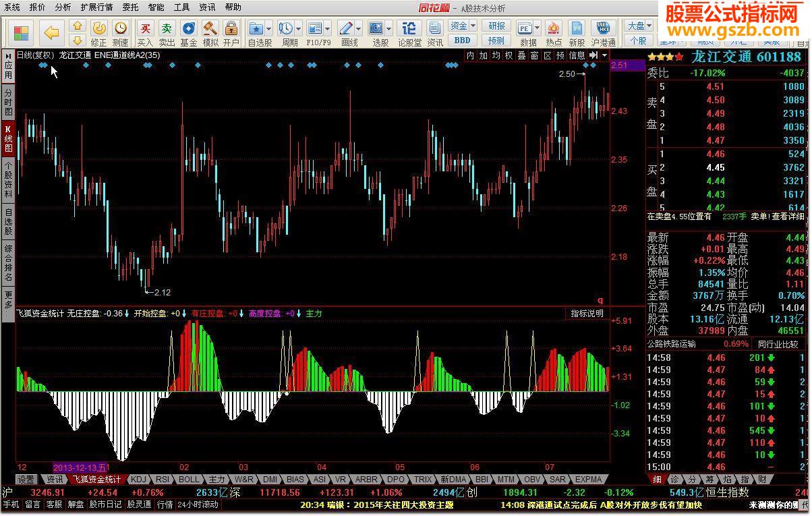Open the 资讯 news document icon
Image resolution: width=812 pixels, height=516 pixels.
point(434,28)
